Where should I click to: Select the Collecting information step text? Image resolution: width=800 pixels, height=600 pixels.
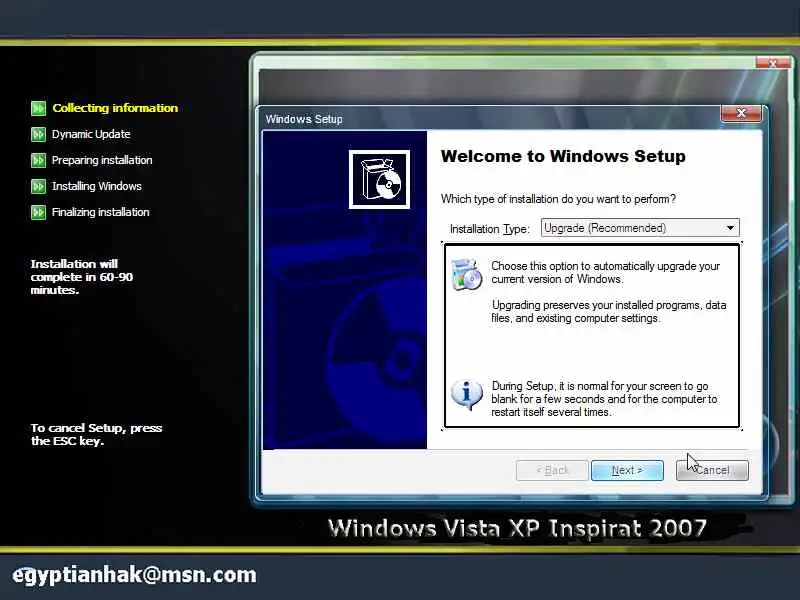point(115,108)
